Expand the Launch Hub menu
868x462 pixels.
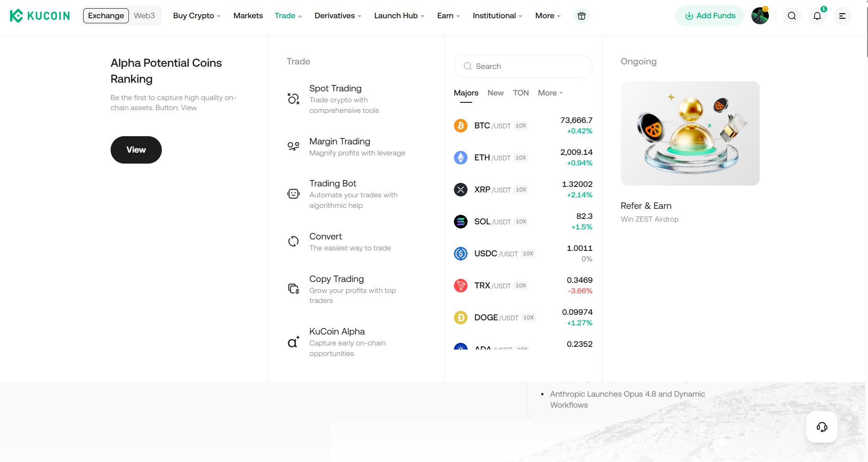point(399,16)
